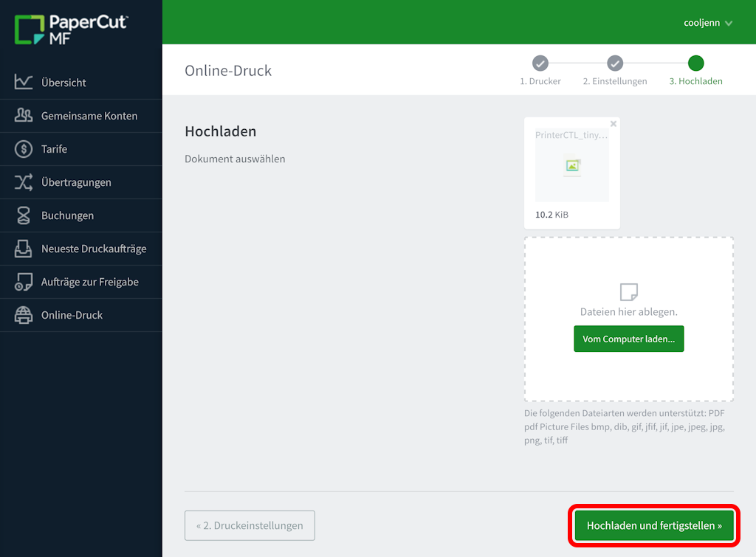Click the PaperCut MF logo
Screen dimensions: 756x557
71,30
